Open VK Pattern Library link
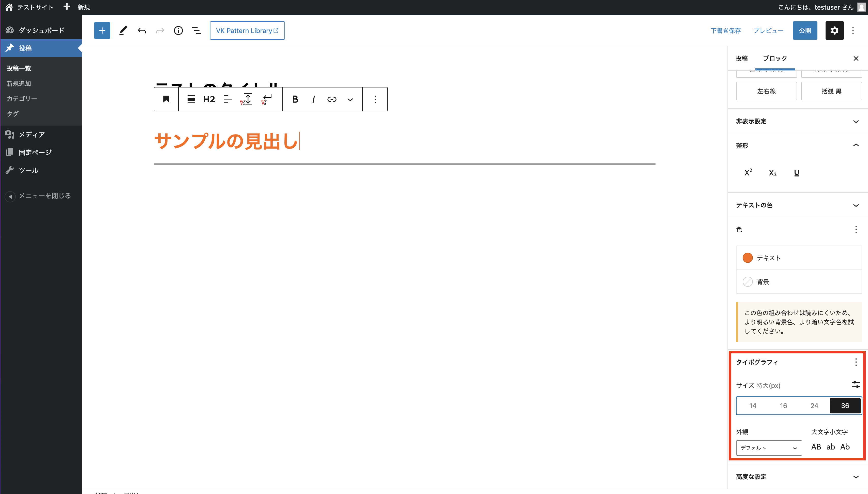This screenshot has width=868, height=494. pos(247,31)
